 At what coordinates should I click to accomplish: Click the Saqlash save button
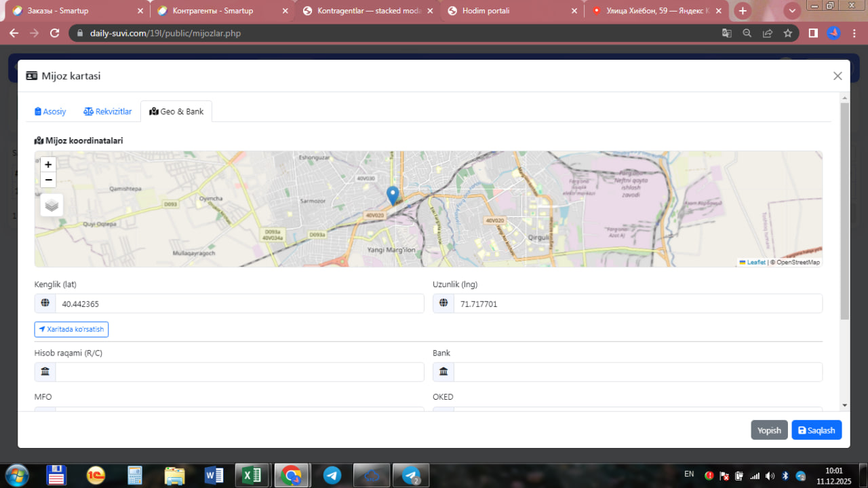(x=816, y=430)
